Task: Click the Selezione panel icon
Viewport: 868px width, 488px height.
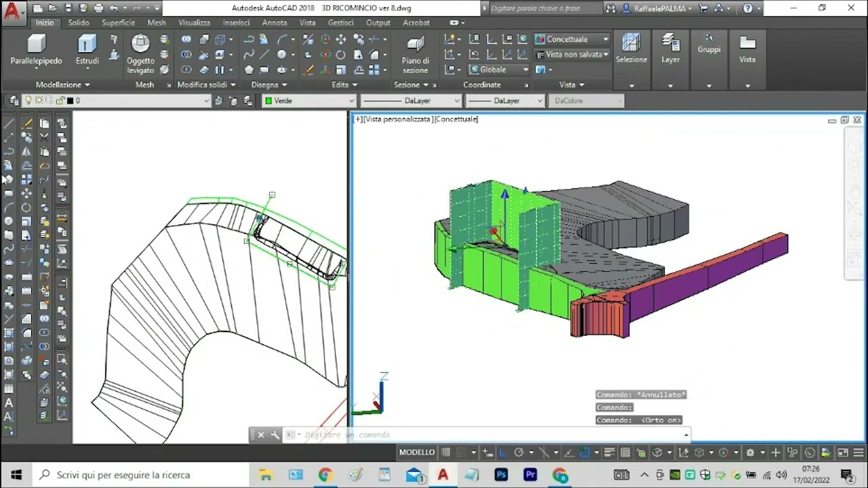Action: point(631,49)
